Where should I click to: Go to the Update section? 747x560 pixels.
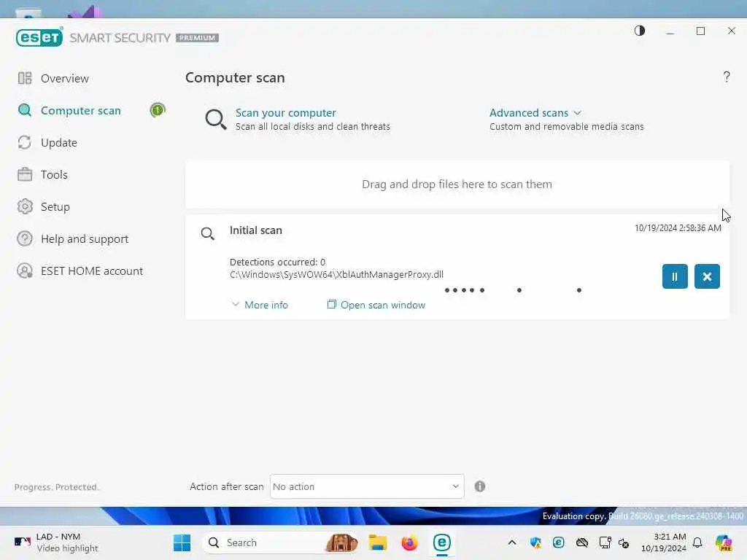pyautogui.click(x=58, y=143)
